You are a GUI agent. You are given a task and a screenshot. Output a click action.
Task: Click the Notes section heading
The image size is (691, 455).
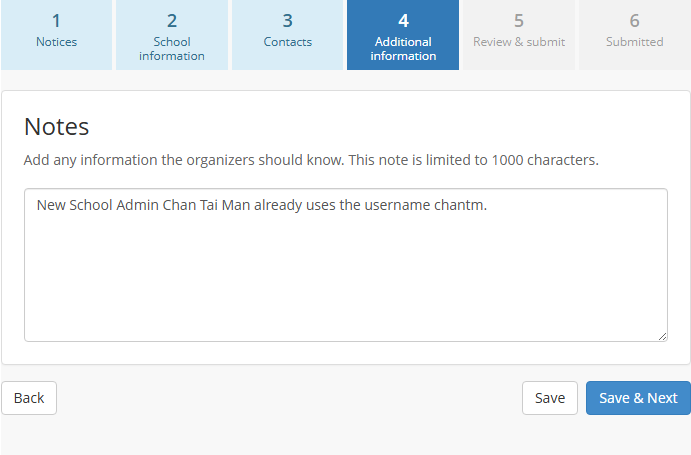tap(56, 127)
